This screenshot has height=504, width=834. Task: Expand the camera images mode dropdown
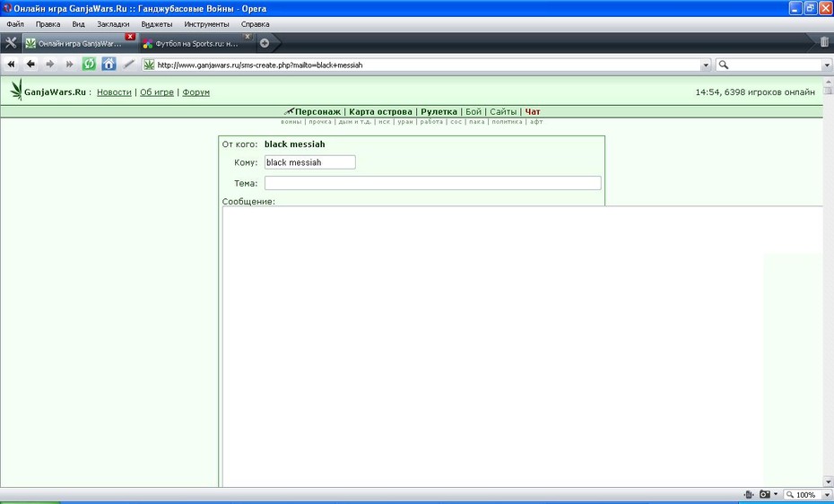click(776, 494)
